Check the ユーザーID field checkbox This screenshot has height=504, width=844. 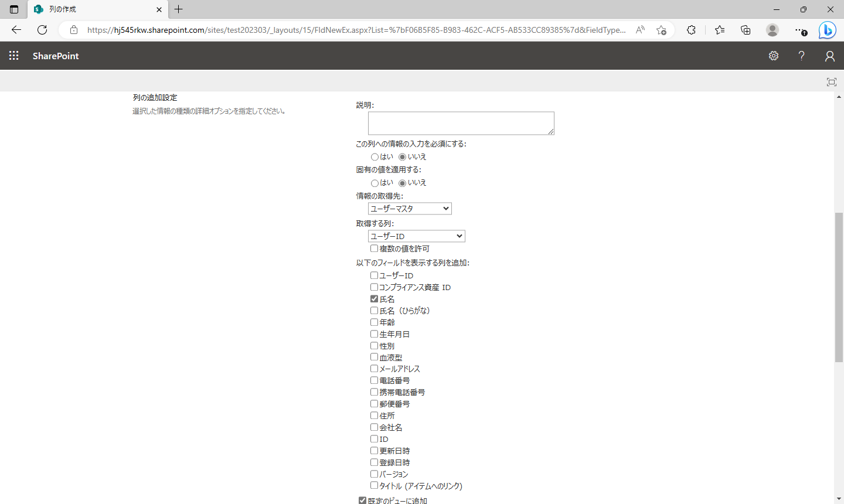click(x=374, y=275)
